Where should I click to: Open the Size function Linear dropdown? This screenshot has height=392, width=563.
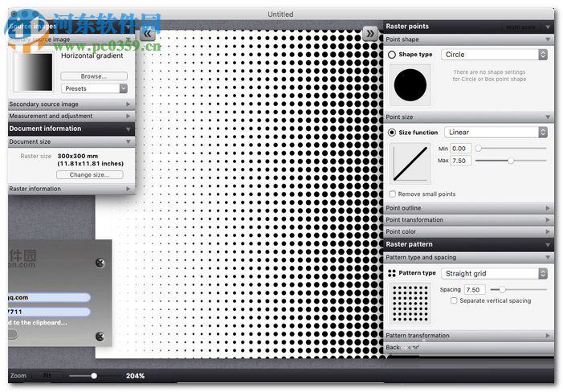point(496,133)
